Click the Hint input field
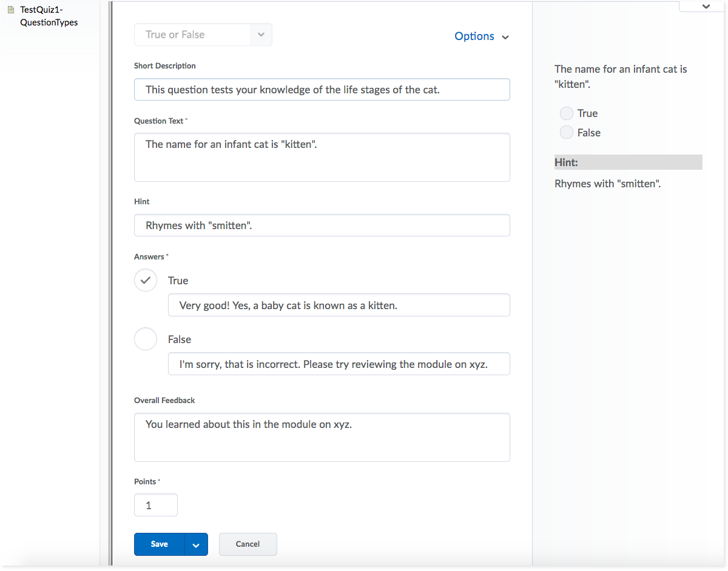This screenshot has width=728, height=571. pyautogui.click(x=322, y=225)
